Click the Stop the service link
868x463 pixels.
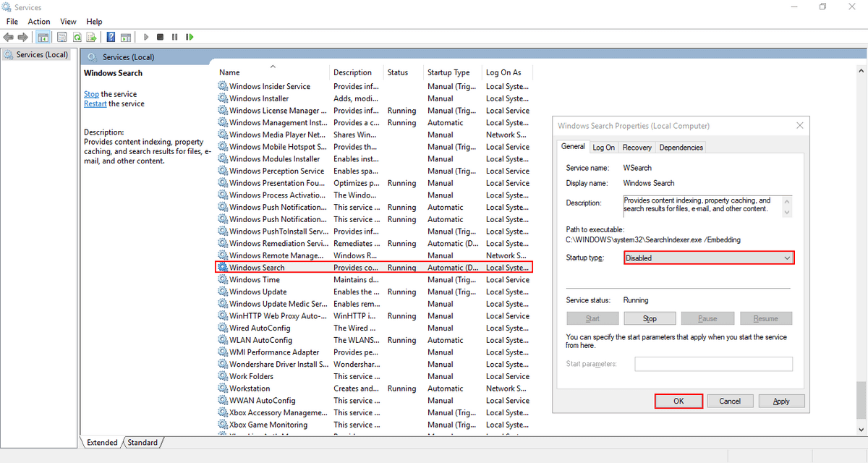coord(91,94)
